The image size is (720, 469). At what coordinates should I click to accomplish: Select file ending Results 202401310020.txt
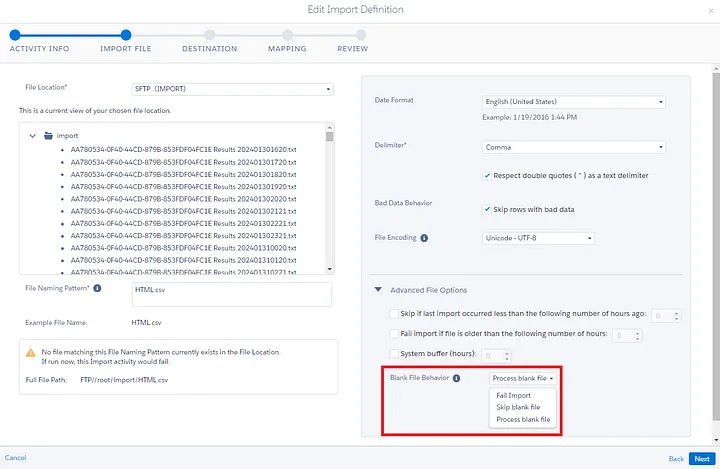(x=183, y=248)
